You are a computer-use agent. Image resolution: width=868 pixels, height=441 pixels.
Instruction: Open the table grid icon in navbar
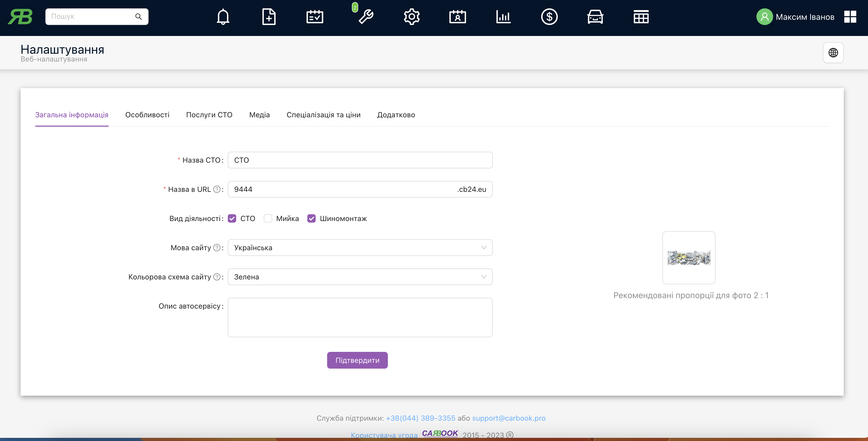641,16
